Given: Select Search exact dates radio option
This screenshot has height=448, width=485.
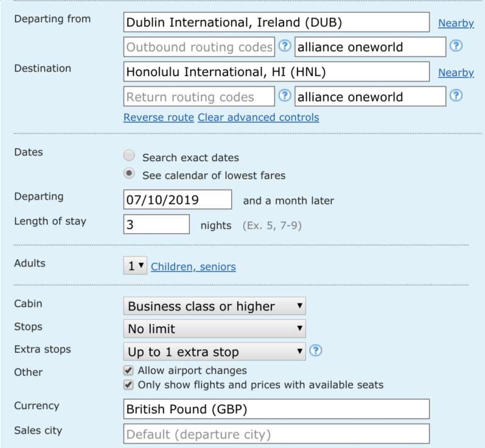Looking at the screenshot, I should point(129,156).
